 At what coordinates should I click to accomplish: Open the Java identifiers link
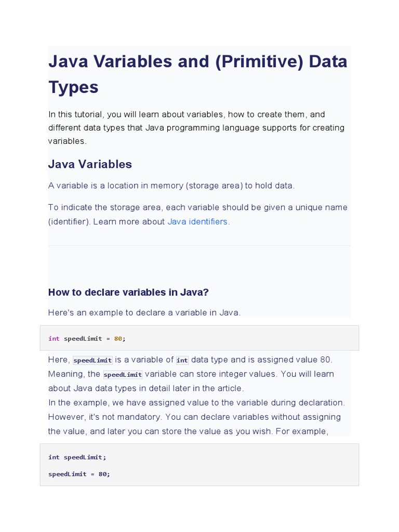(x=197, y=221)
